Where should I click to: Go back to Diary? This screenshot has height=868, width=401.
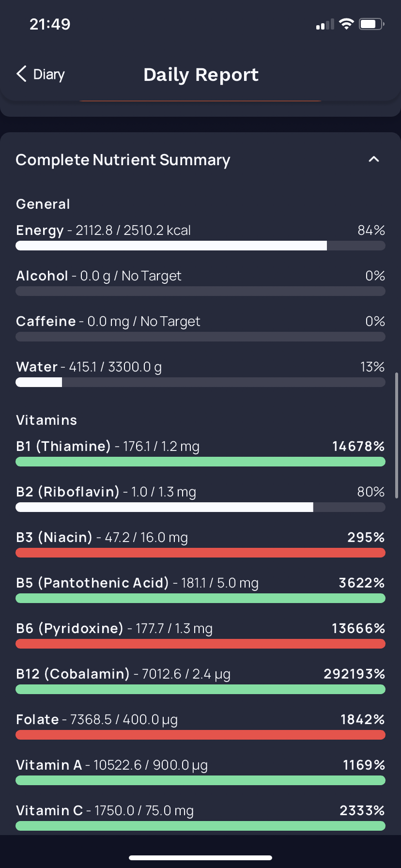(x=41, y=74)
